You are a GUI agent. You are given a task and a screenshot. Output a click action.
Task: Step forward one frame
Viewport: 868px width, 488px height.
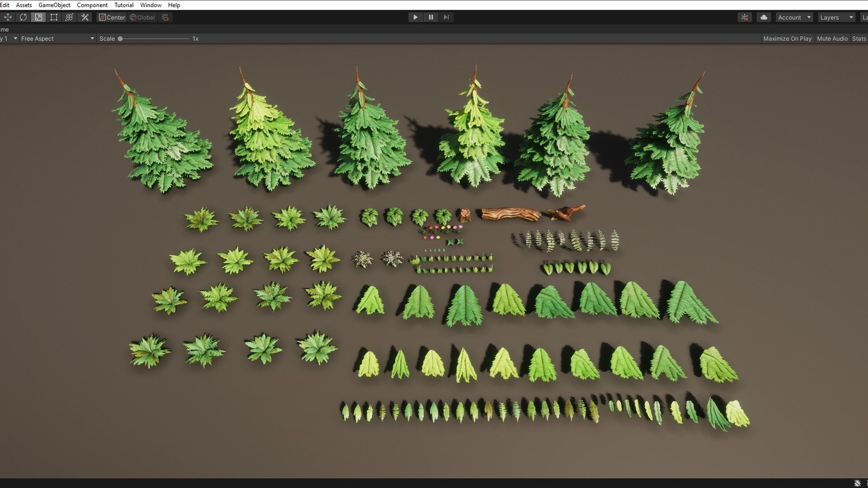[446, 17]
